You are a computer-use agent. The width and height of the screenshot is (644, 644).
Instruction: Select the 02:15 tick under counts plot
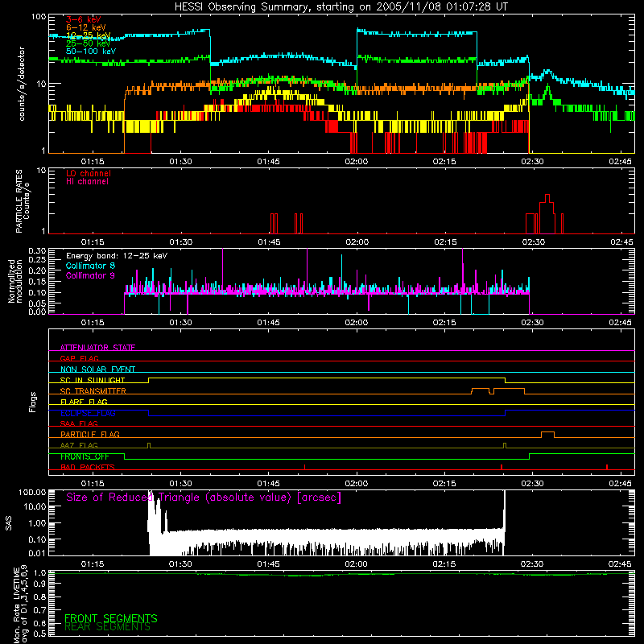point(444,162)
